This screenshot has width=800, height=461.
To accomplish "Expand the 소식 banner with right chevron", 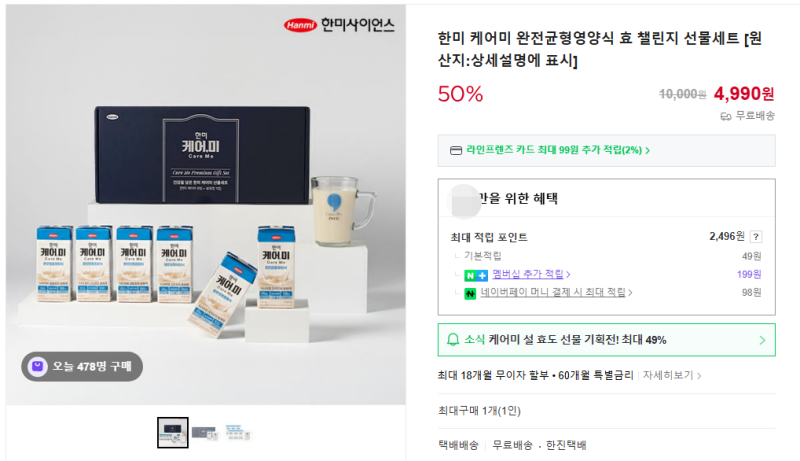I will tap(762, 340).
